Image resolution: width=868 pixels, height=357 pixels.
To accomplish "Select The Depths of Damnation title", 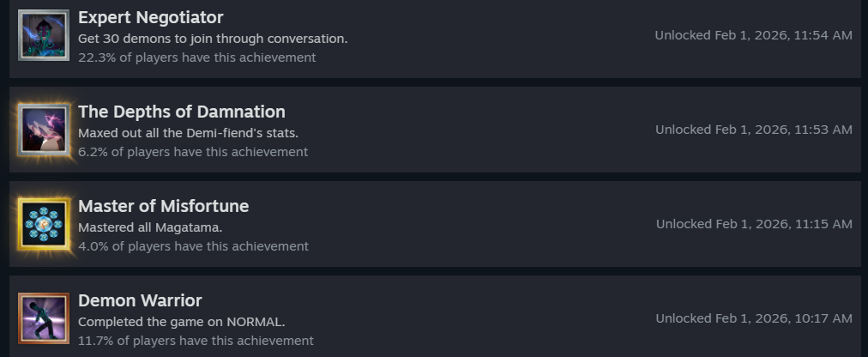I will click(181, 112).
